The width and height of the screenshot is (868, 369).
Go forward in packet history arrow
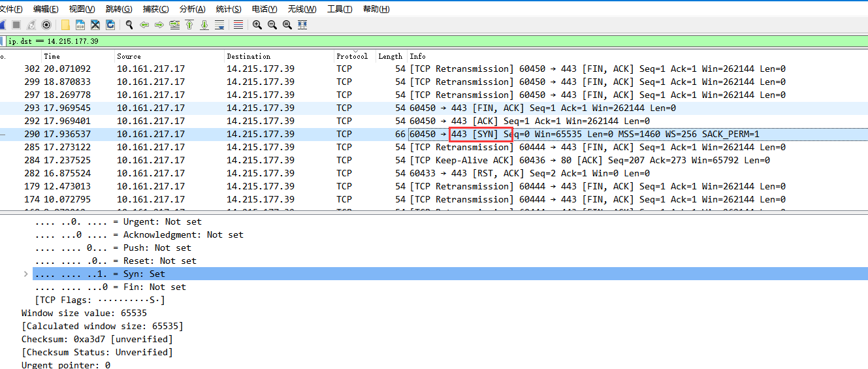159,25
